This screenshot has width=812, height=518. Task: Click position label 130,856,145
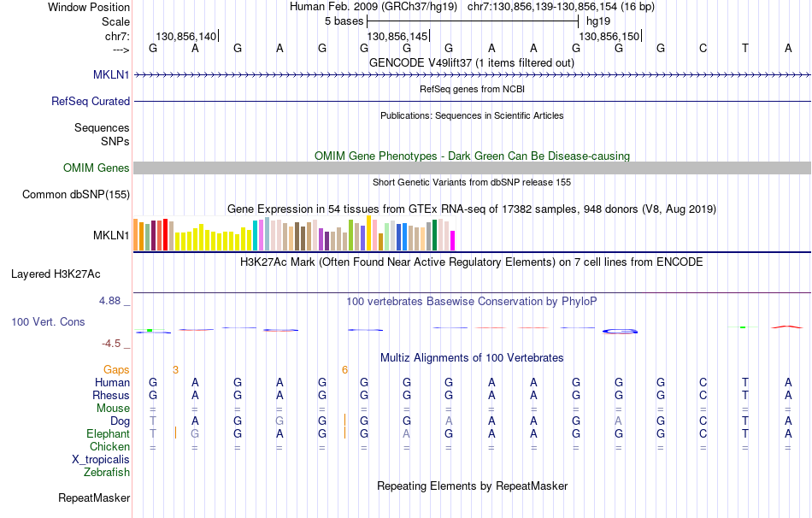(x=397, y=36)
